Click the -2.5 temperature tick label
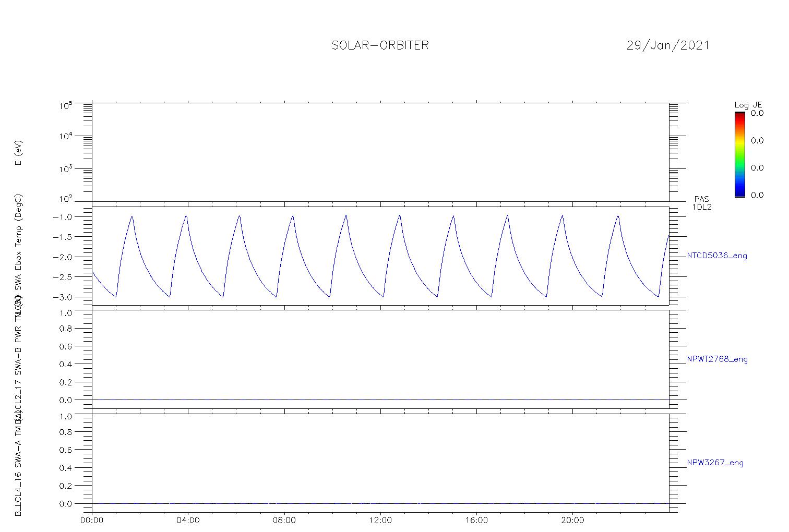This screenshot has height=532, width=789. pos(62,277)
